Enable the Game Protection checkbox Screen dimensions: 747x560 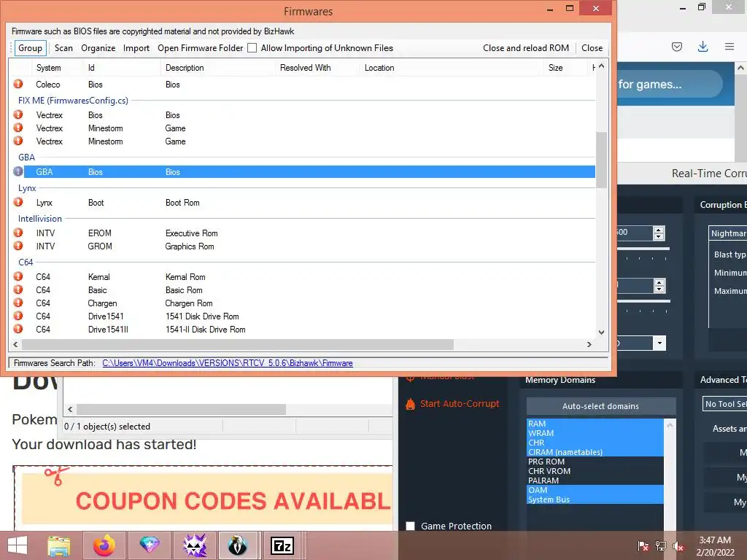[x=410, y=526]
